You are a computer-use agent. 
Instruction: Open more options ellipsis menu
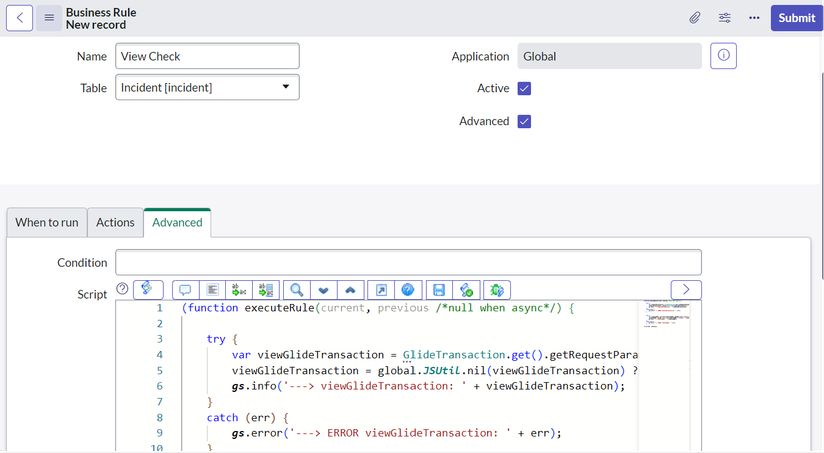[x=754, y=18]
